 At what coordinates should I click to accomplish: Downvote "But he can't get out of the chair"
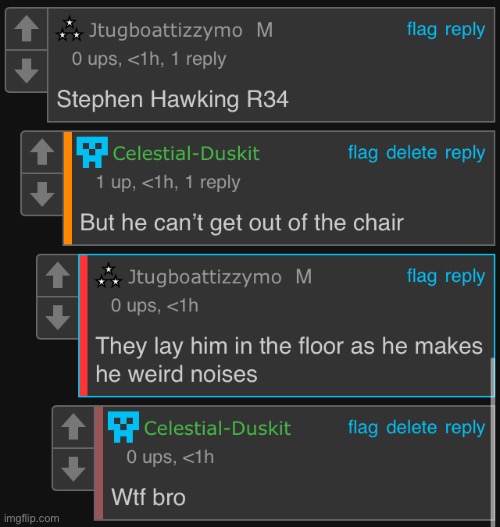tap(42, 194)
